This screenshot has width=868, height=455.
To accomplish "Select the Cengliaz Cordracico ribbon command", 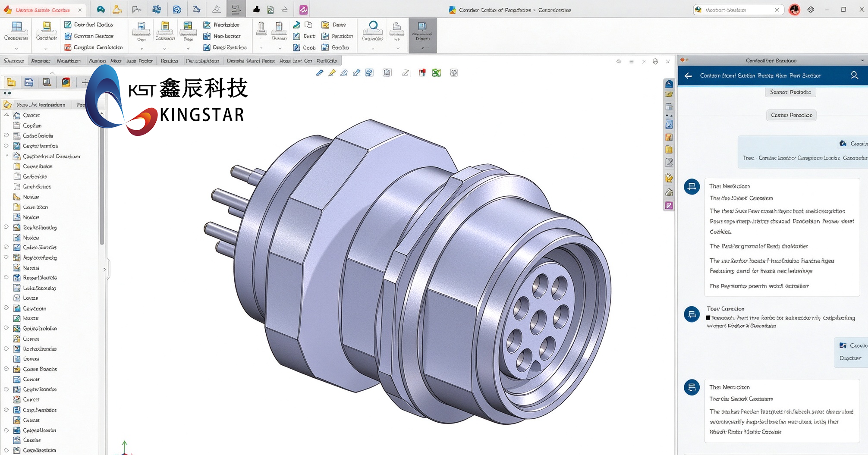I will click(x=94, y=47).
